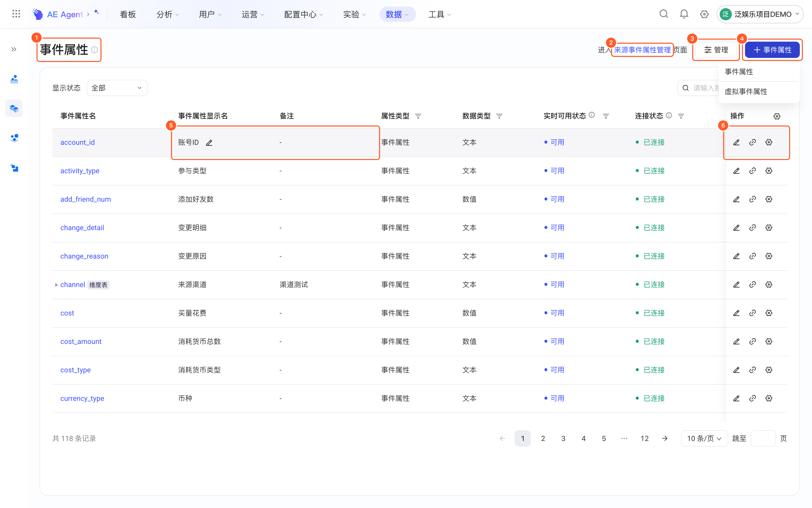Viewport: 812px width, 508px height.
Task: Go to page 3 in pagination
Action: pyautogui.click(x=563, y=438)
